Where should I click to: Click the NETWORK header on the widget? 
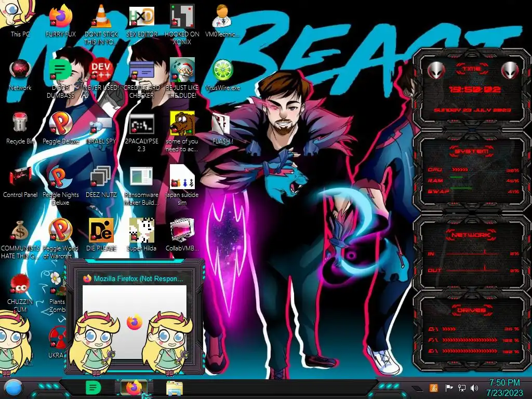pyautogui.click(x=471, y=235)
